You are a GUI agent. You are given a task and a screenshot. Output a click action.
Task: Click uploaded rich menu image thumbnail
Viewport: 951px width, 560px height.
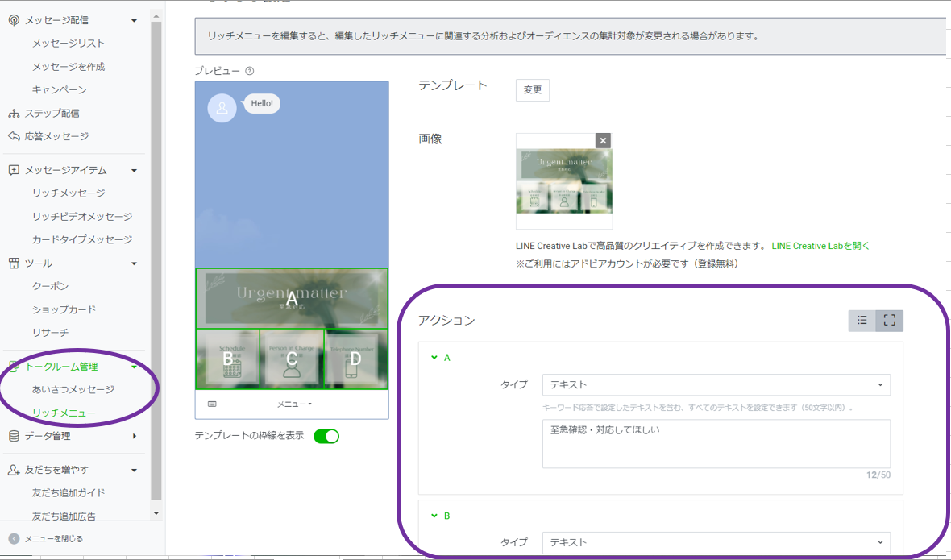click(564, 181)
